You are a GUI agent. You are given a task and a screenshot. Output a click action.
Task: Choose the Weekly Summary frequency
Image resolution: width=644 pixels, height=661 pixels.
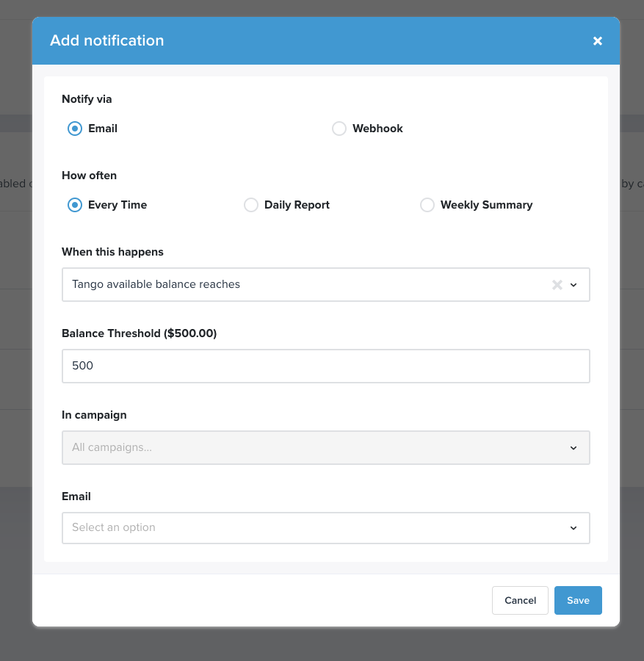tap(427, 205)
